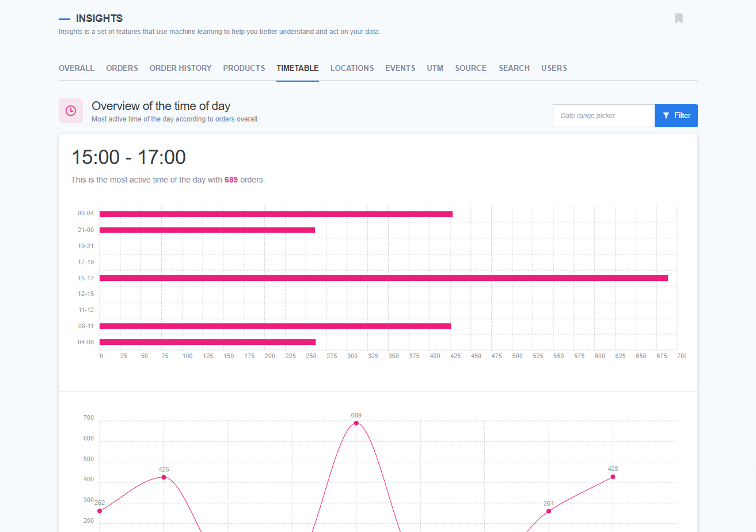Click the pink 689 orders count text
Viewport: 756px width, 532px height.
(231, 180)
